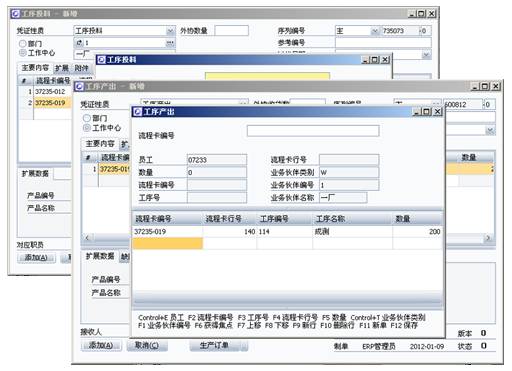Click the 流程卡行号 column header in the 工序产出 dialog

click(229, 219)
